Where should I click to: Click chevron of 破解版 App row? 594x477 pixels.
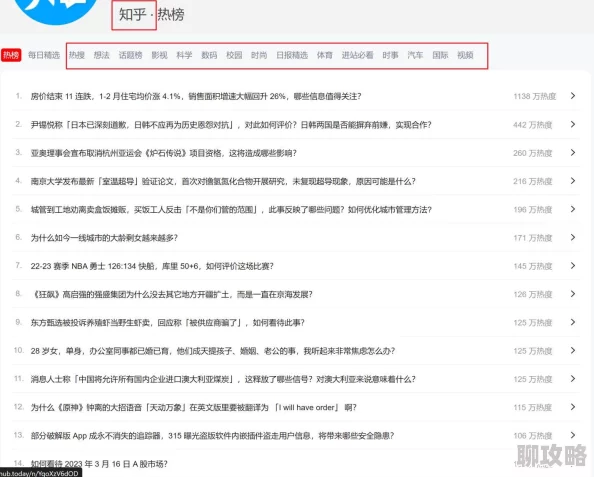pyautogui.click(x=573, y=435)
